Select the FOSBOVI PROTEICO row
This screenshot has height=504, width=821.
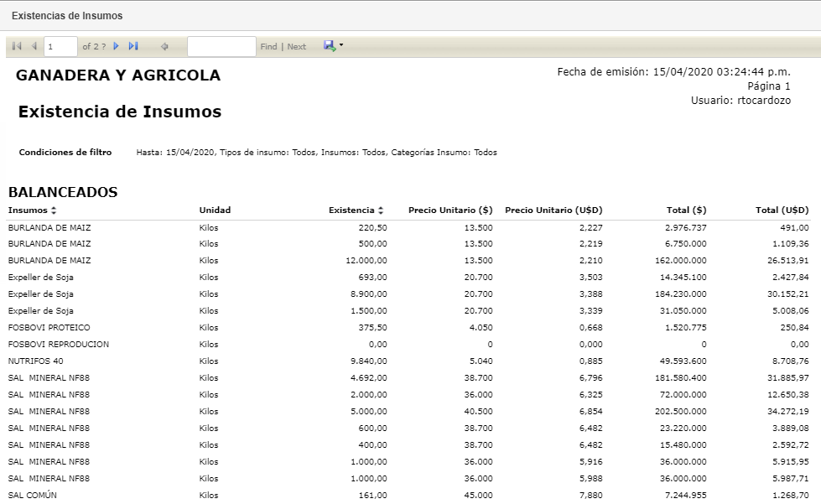point(408,327)
